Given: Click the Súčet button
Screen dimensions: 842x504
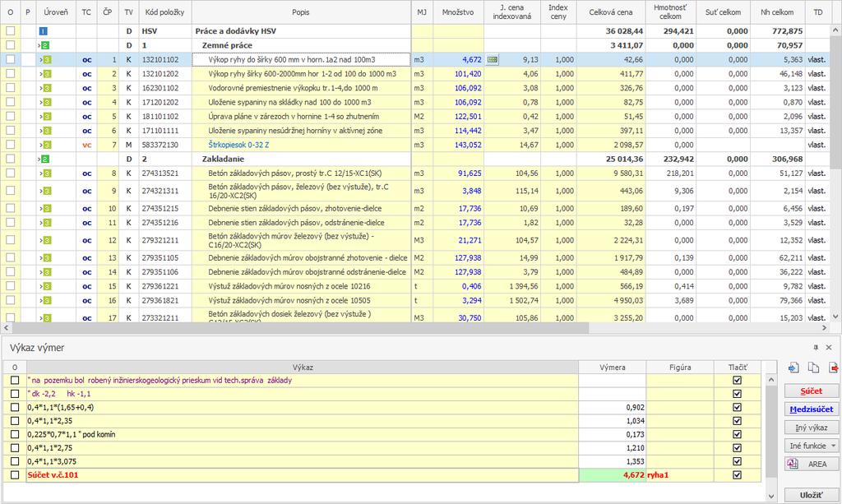Looking at the screenshot, I should 811,391.
